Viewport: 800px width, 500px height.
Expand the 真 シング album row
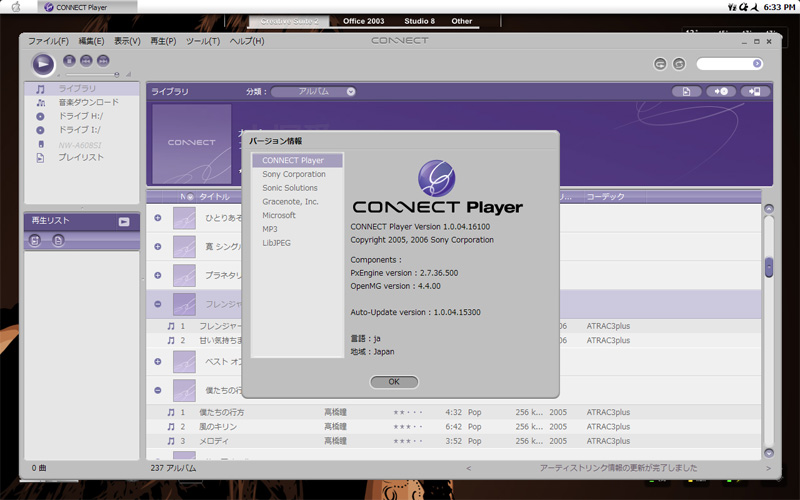(158, 246)
